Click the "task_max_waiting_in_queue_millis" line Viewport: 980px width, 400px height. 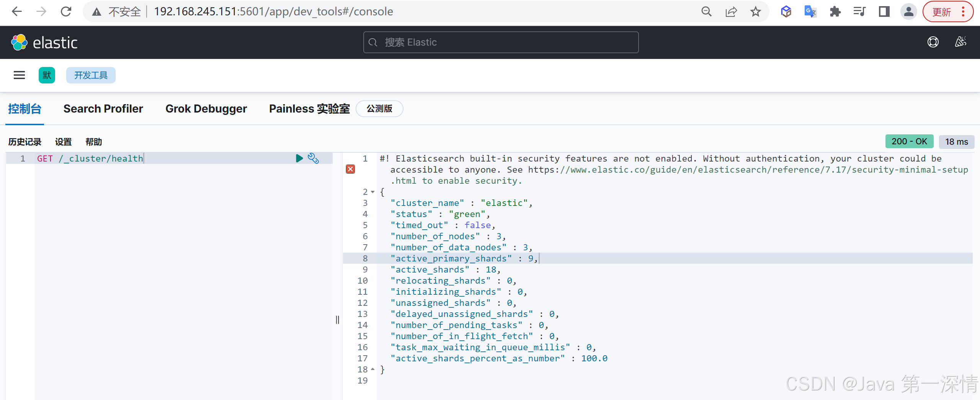(493, 347)
